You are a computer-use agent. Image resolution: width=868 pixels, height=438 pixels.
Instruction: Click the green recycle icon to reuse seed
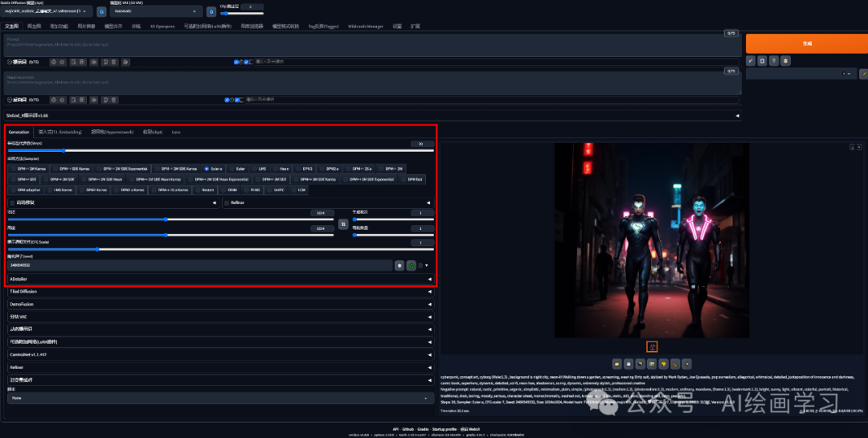(x=411, y=266)
